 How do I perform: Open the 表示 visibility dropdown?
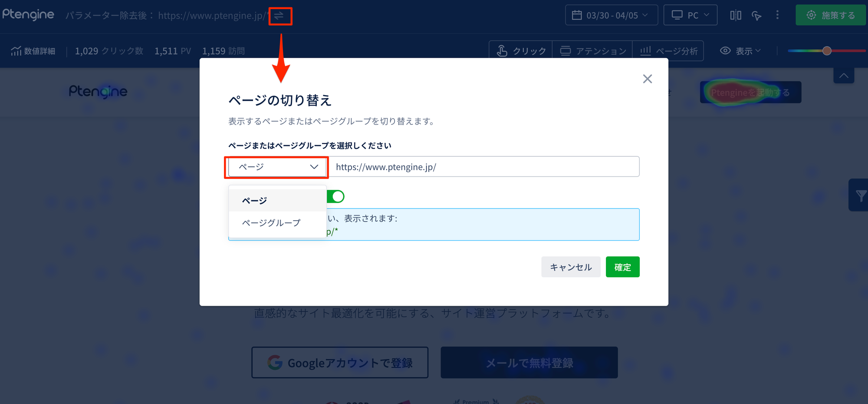(740, 51)
